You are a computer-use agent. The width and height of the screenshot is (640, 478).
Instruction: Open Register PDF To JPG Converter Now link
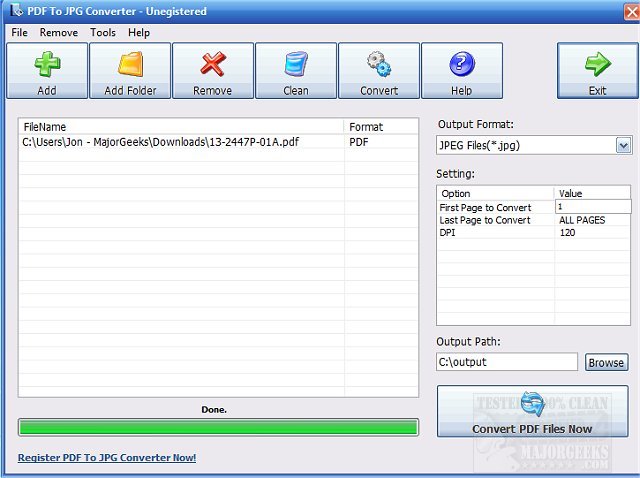(x=107, y=458)
